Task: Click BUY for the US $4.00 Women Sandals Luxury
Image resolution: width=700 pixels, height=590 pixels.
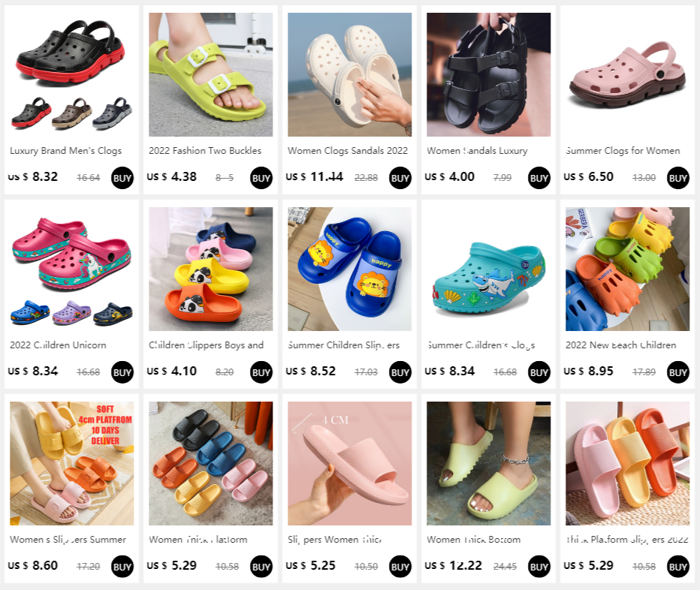Action: coord(539,178)
